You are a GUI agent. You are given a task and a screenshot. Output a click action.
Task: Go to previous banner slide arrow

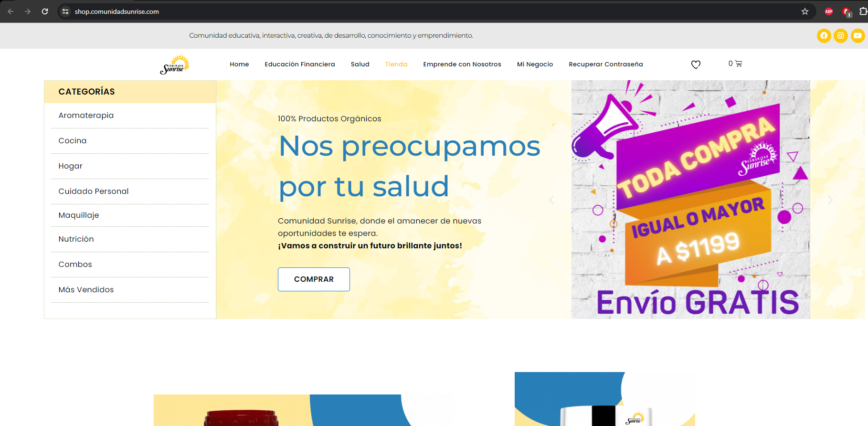coord(551,200)
